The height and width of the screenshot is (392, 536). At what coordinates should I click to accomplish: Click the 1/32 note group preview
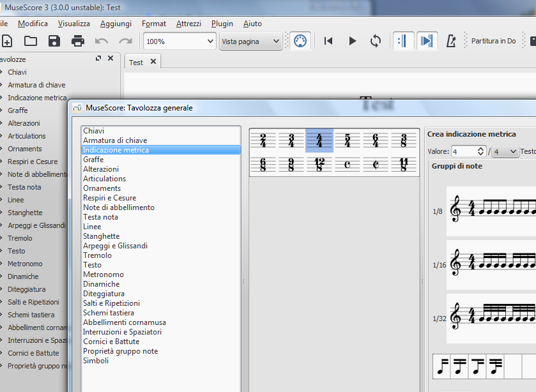point(491,318)
